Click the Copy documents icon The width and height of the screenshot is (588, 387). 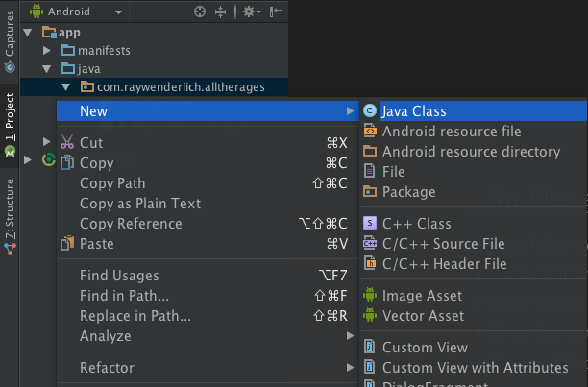coord(67,162)
